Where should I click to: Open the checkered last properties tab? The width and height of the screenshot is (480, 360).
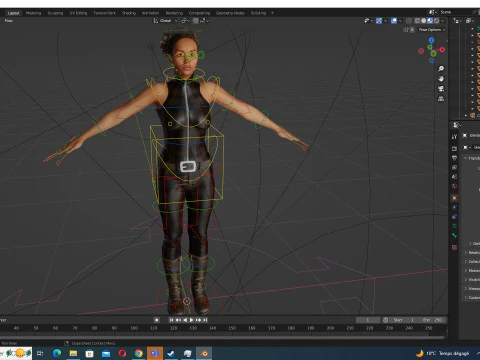tap(454, 247)
